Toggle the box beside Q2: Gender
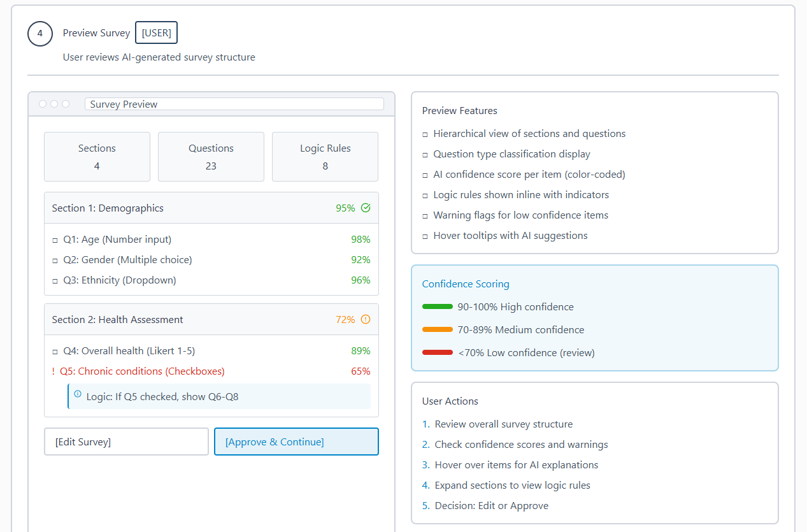Viewport: 807px width, 532px height. point(55,261)
